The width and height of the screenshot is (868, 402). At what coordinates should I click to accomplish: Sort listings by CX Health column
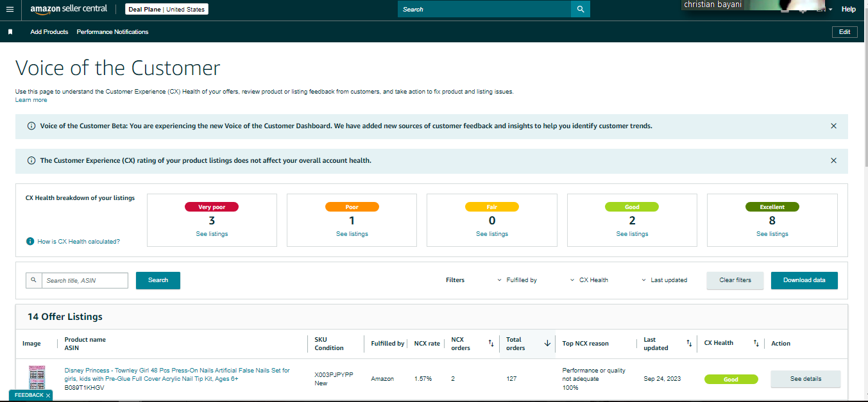coord(756,344)
